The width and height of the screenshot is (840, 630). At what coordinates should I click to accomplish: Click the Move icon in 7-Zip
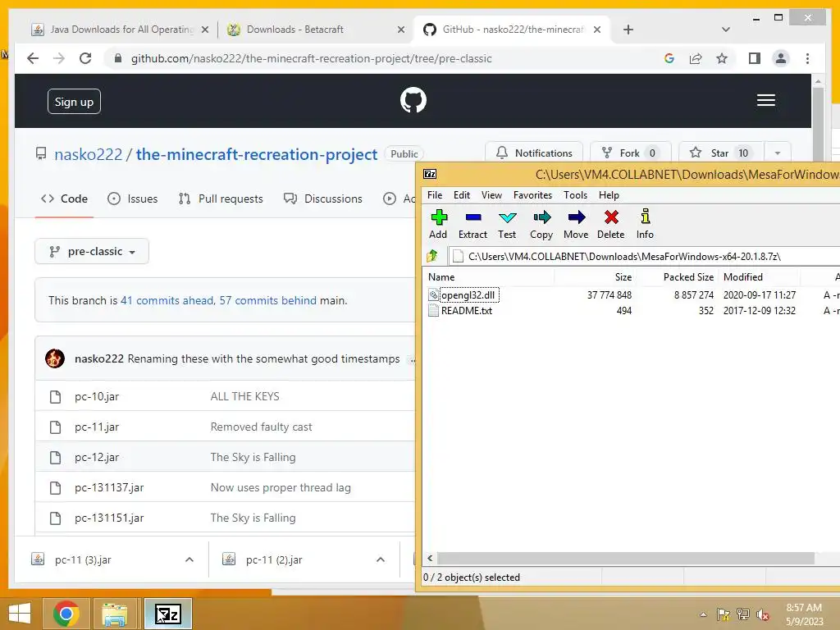576,217
